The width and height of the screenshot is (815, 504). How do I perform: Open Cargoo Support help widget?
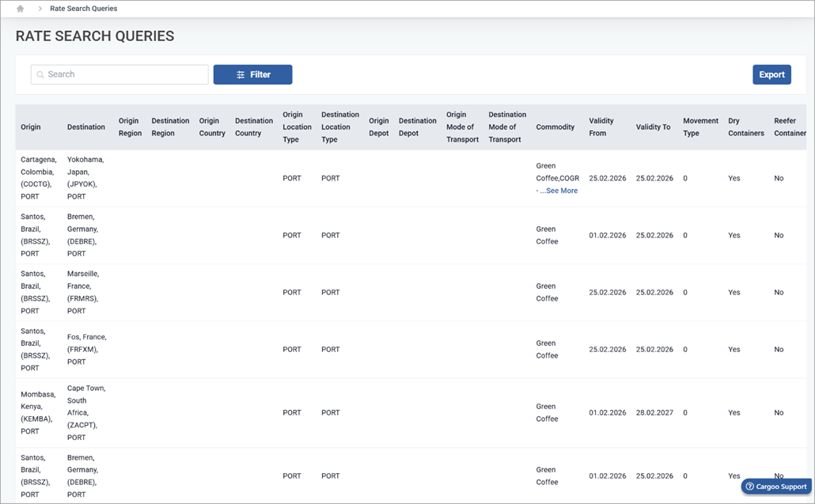pyautogui.click(x=776, y=487)
